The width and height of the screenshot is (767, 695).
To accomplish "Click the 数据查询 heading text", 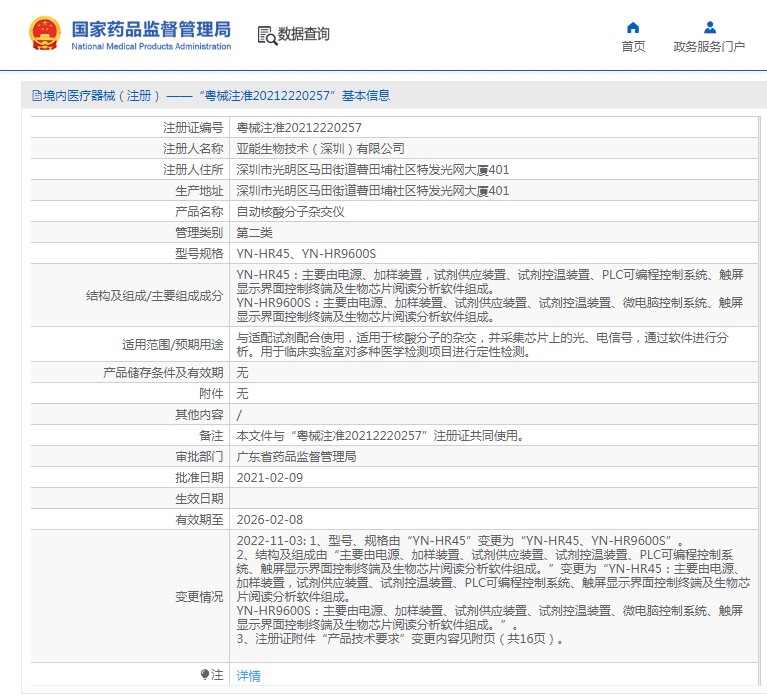I will click(303, 34).
